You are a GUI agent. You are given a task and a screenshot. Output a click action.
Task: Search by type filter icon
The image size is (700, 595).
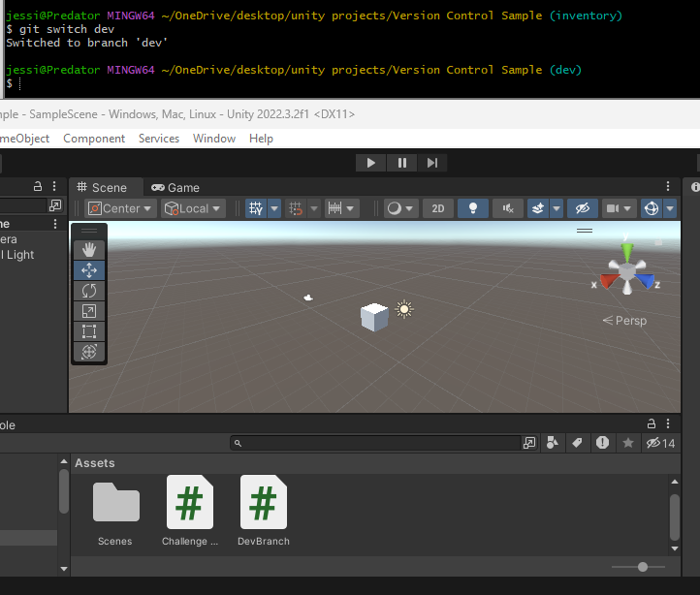[x=553, y=443]
